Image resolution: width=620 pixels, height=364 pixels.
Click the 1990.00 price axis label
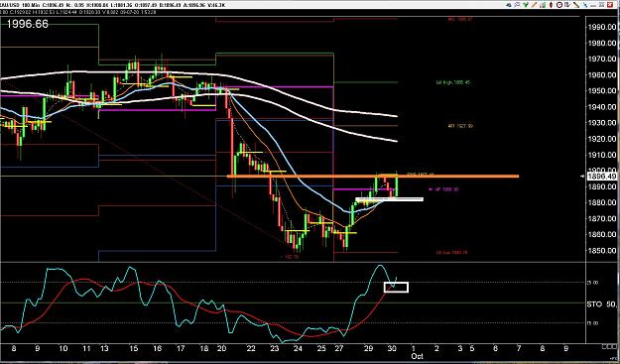pos(601,27)
